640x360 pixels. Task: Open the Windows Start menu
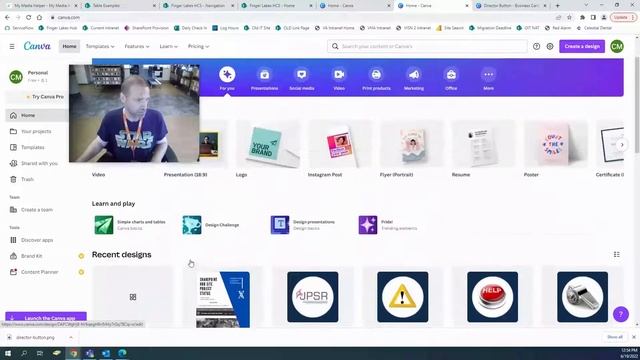[8, 353]
